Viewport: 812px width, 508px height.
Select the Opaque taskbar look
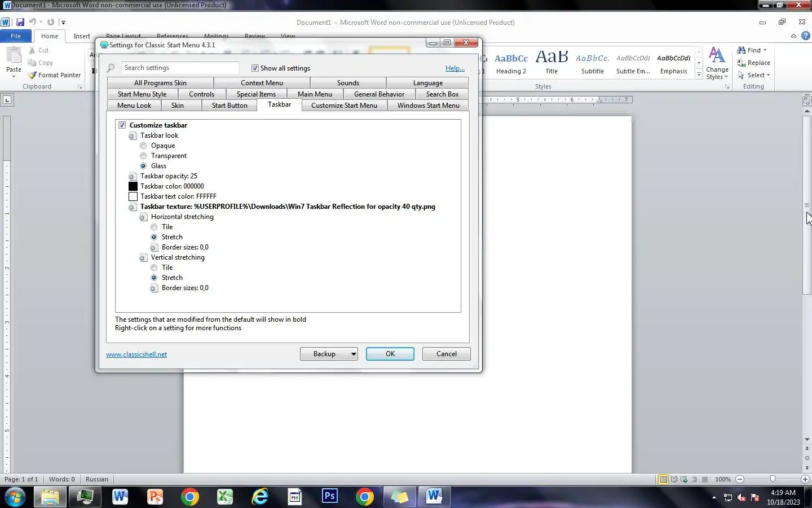(143, 146)
